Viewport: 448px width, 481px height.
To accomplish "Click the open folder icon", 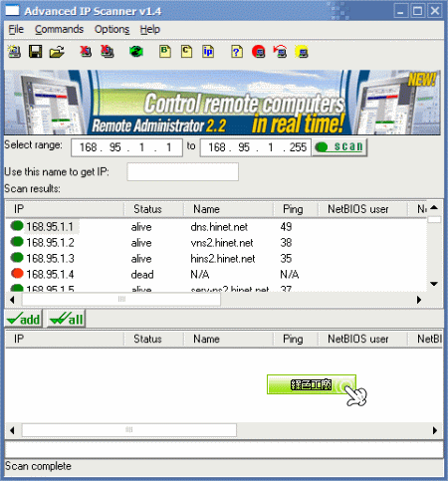I will [x=57, y=52].
